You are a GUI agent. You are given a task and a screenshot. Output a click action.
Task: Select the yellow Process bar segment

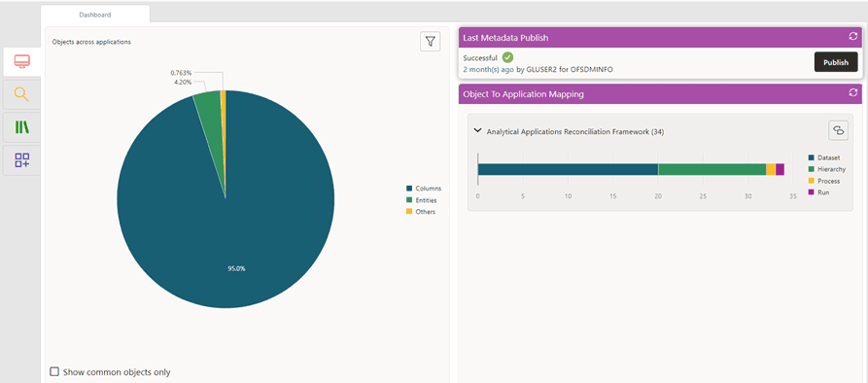[771, 169]
